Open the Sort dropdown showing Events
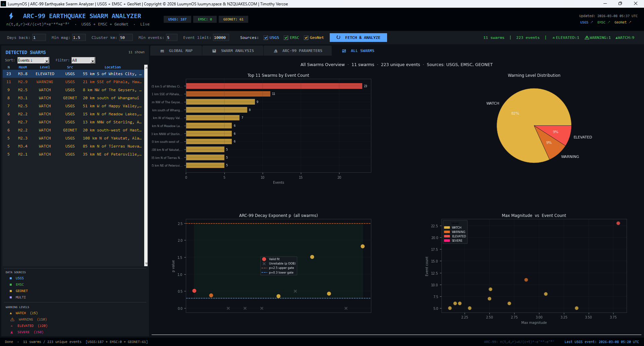 [33, 60]
